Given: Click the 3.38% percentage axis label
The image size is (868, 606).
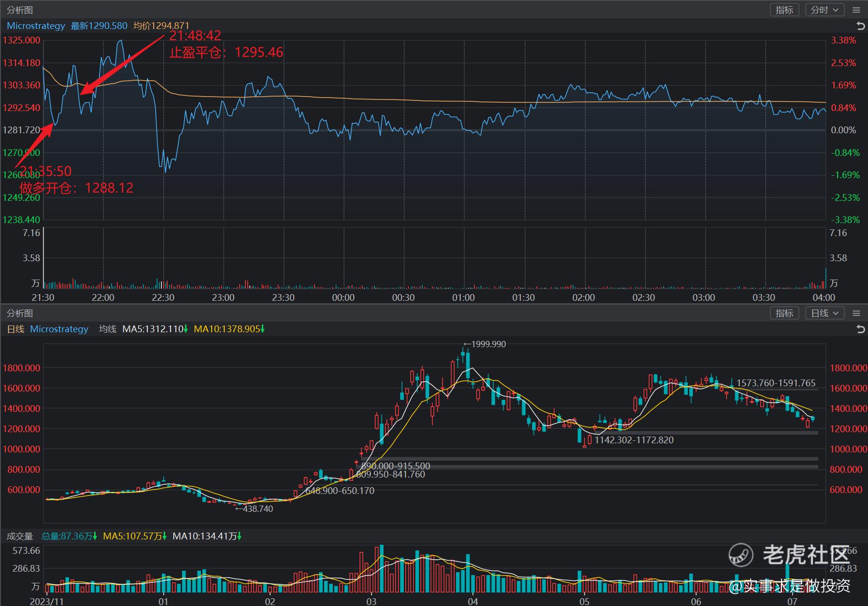Looking at the screenshot, I should [843, 40].
